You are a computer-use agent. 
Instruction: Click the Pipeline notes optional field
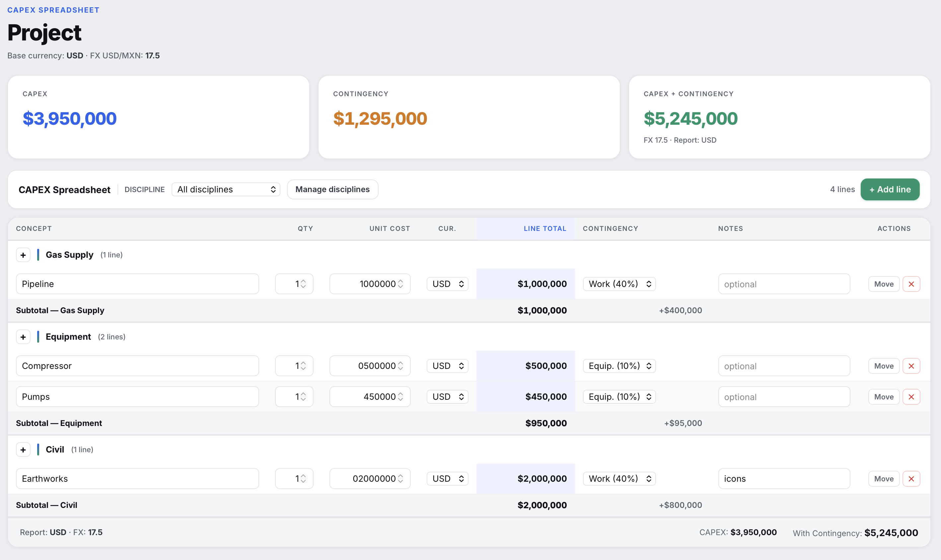tap(784, 284)
